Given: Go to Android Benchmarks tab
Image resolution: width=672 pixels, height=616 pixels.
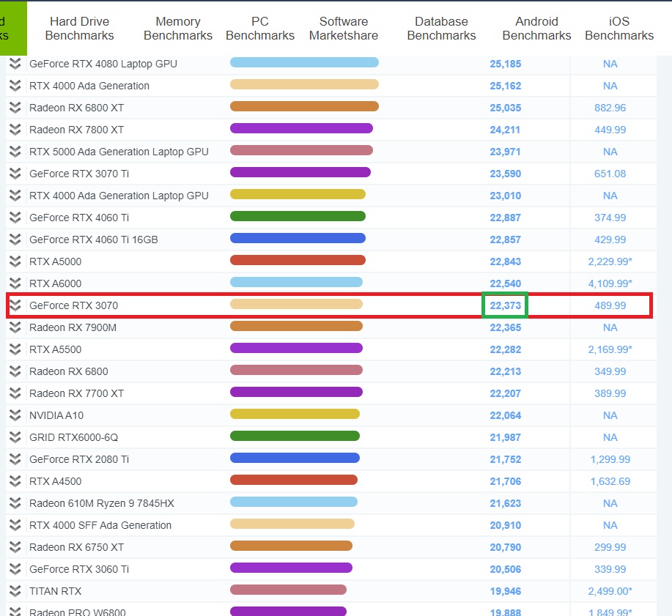Looking at the screenshot, I should tap(536, 29).
